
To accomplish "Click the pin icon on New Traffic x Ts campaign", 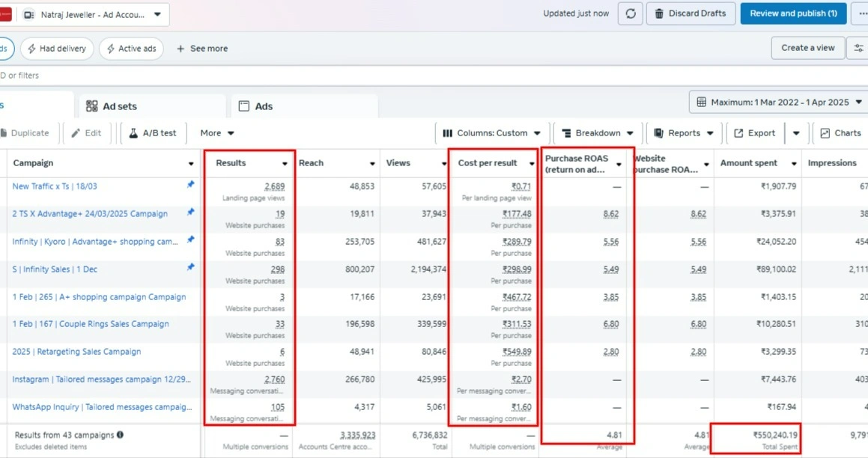I will tap(190, 186).
